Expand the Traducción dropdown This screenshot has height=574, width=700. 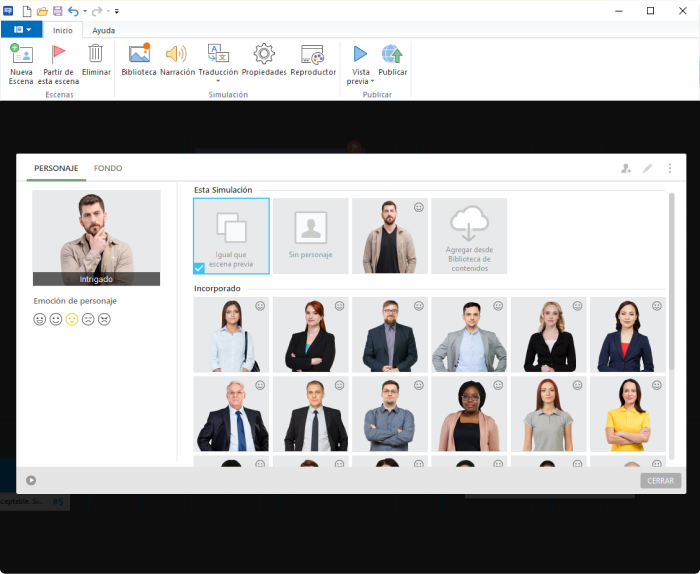click(x=218, y=81)
